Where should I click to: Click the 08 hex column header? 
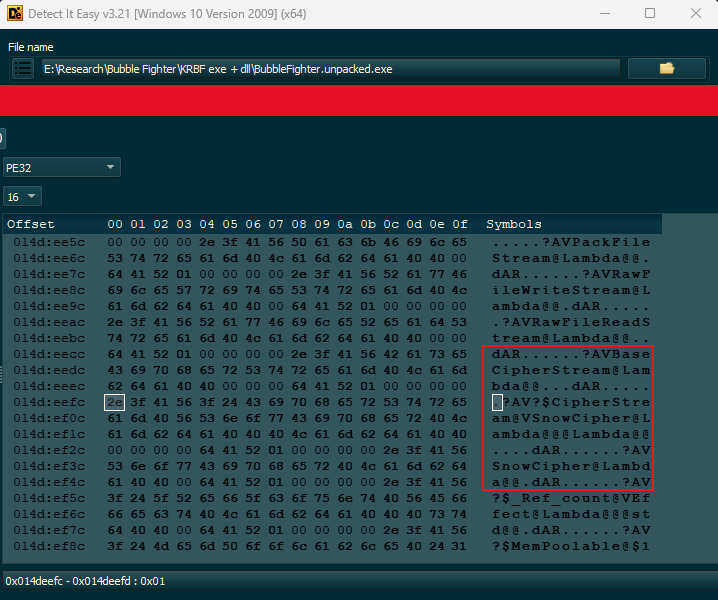[x=299, y=224]
